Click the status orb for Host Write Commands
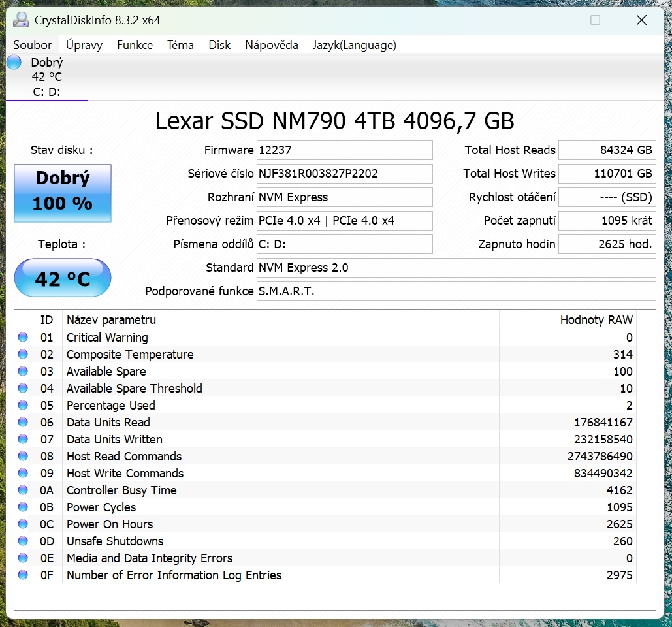Screen dimensions: 672x627 click(x=23, y=473)
